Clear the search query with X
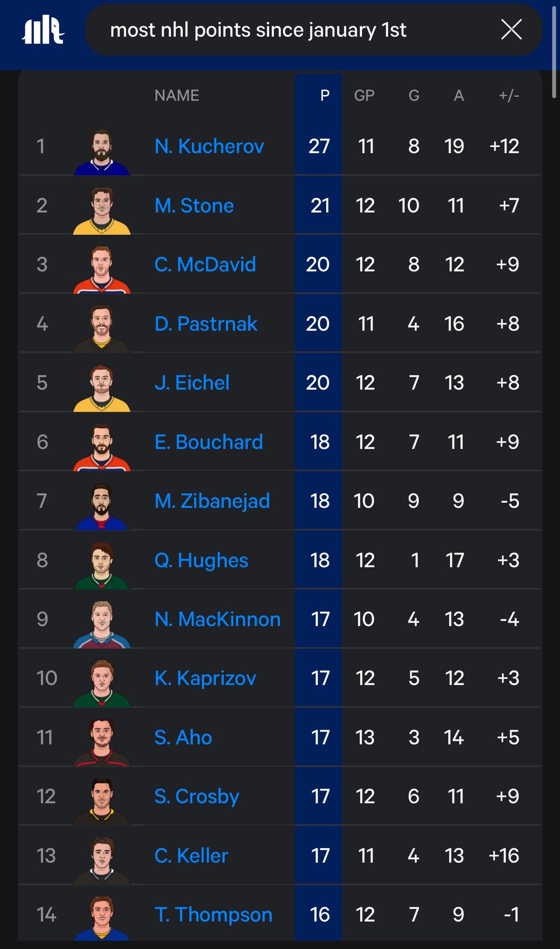 click(x=511, y=30)
